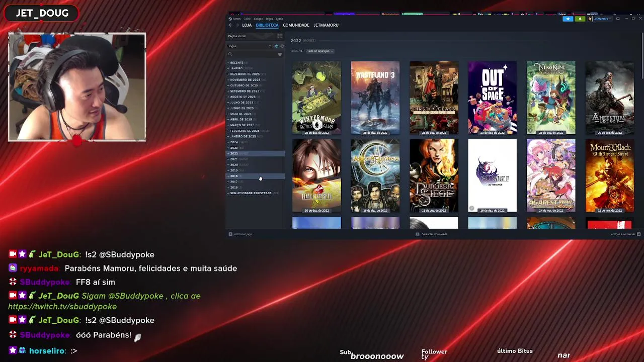Expand the FEVEREIRO DE 2025 group
This screenshot has width=644, height=362.
228,131
